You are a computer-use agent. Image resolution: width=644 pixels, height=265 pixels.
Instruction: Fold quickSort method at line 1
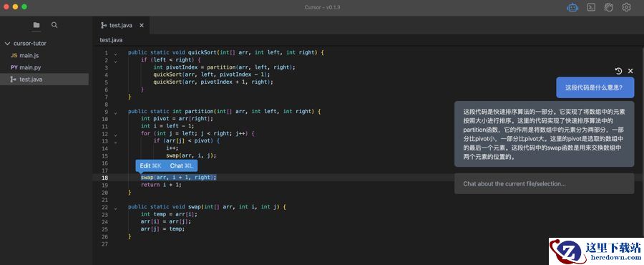[115, 53]
